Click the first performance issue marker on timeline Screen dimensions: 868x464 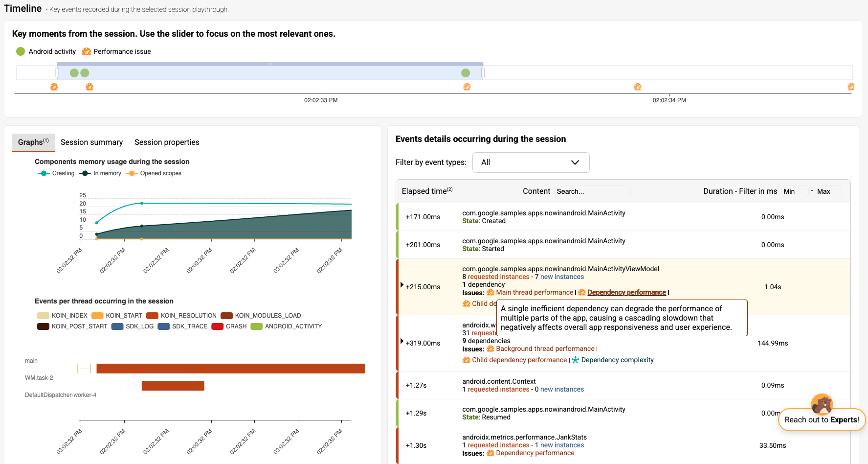pos(54,87)
